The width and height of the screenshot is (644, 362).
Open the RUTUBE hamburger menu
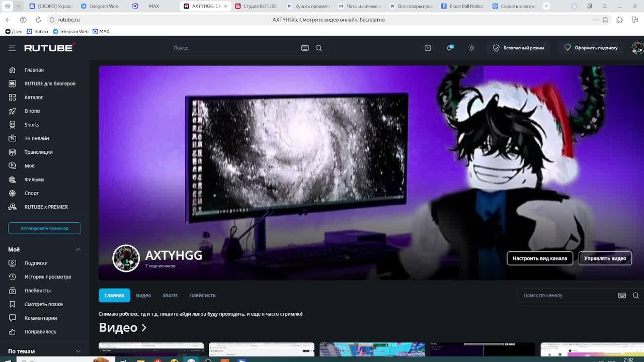[12, 48]
